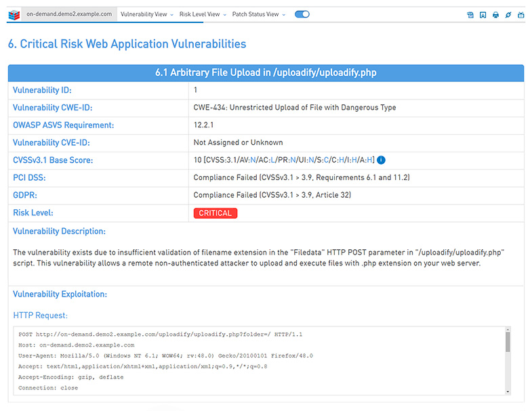This screenshot has height=411, width=532.
Task: Click the 6.1 Arbitrary File Upload header
Action: tap(266, 73)
